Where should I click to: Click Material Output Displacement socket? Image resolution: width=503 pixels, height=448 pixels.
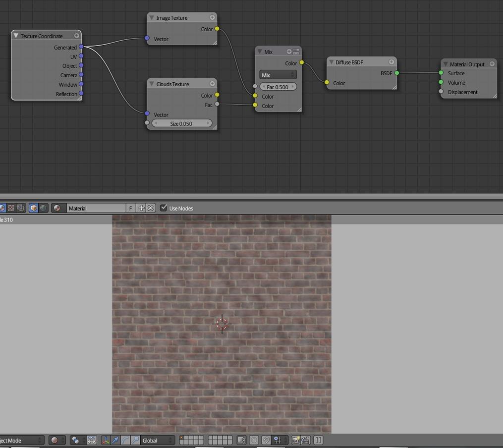[441, 91]
